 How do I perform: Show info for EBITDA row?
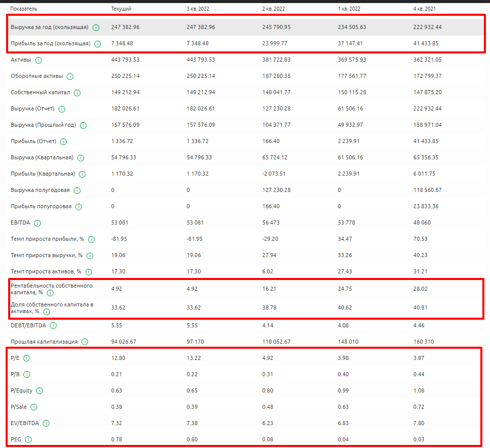coord(38,223)
